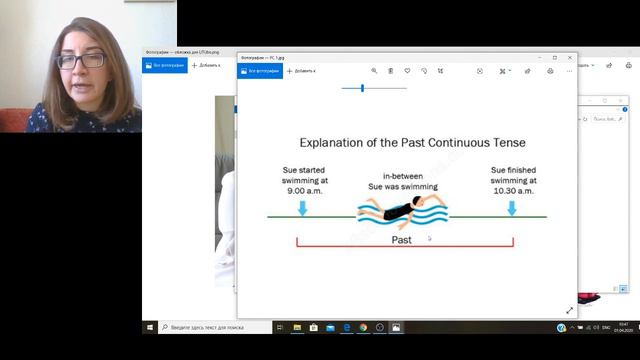
Task: Open the Windows Start menu
Action: pos(150,327)
